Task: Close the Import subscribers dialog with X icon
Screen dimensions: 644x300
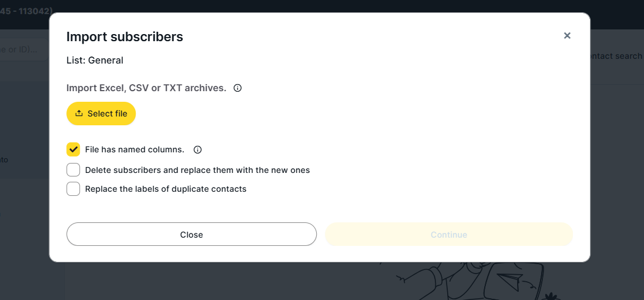Action: [567, 36]
